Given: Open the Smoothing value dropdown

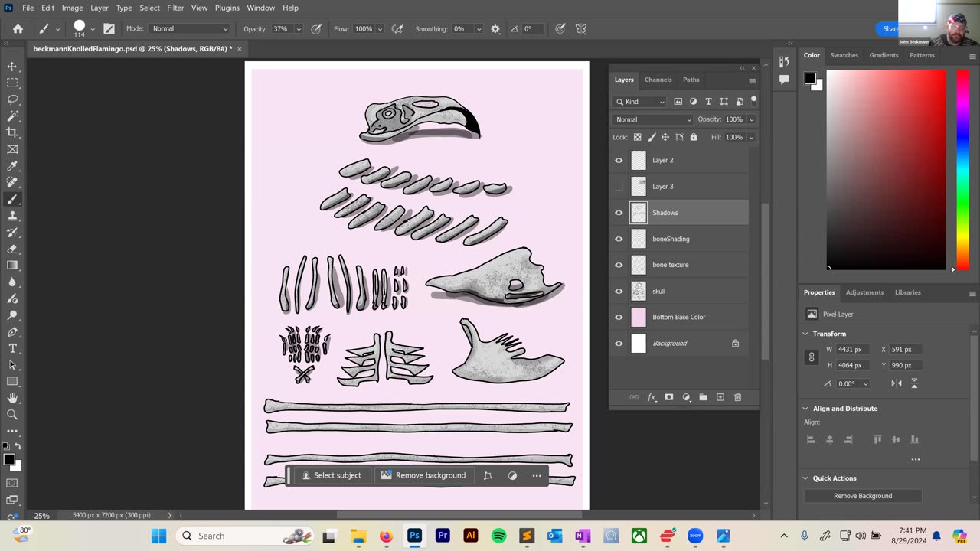Looking at the screenshot, I should click(x=479, y=29).
